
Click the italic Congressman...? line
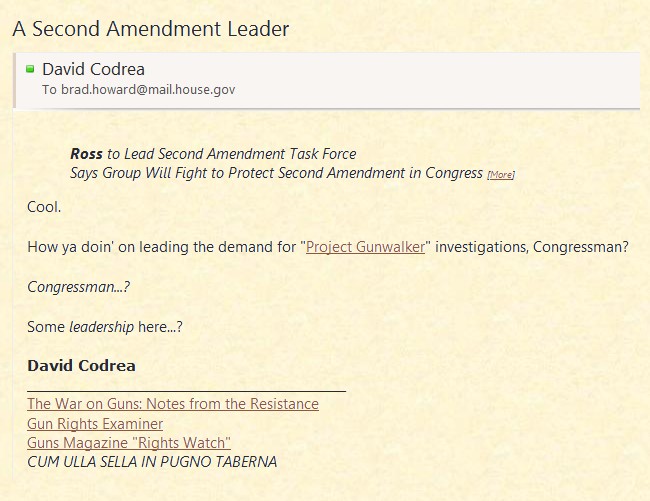[78, 287]
